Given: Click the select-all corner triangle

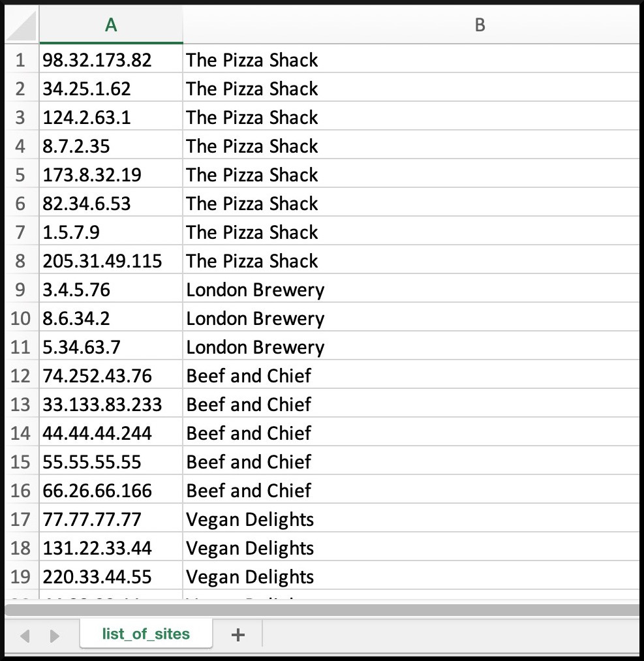Looking at the screenshot, I should pyautogui.click(x=22, y=25).
